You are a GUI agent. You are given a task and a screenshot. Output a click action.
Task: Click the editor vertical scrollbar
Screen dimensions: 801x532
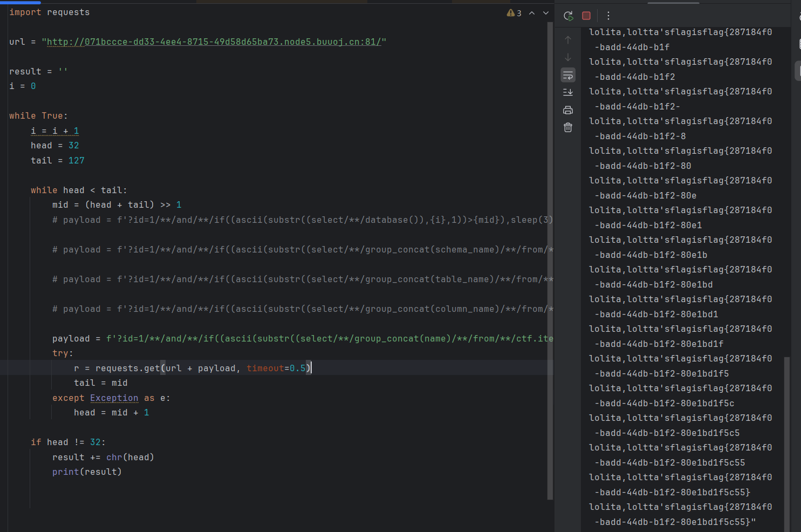tap(550, 261)
